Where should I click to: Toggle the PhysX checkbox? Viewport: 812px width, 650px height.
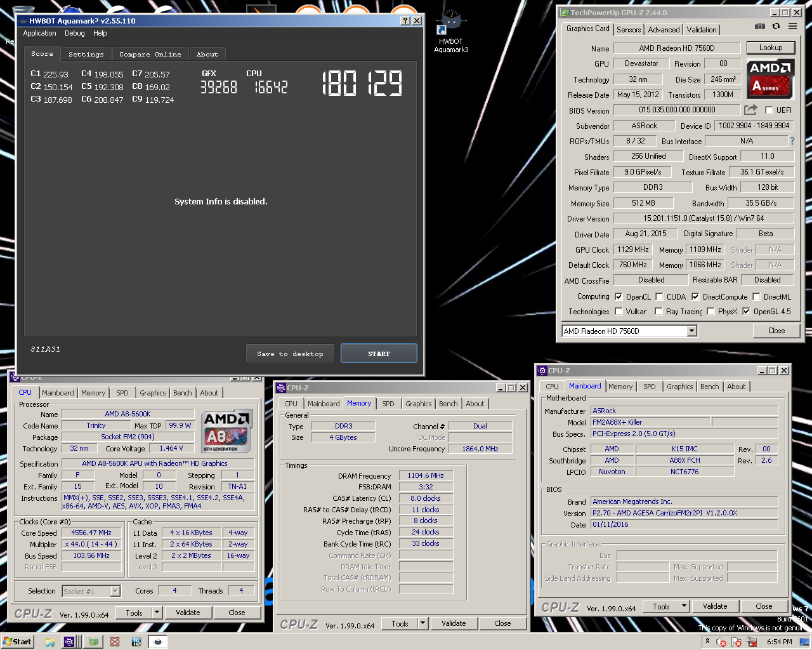(x=710, y=311)
